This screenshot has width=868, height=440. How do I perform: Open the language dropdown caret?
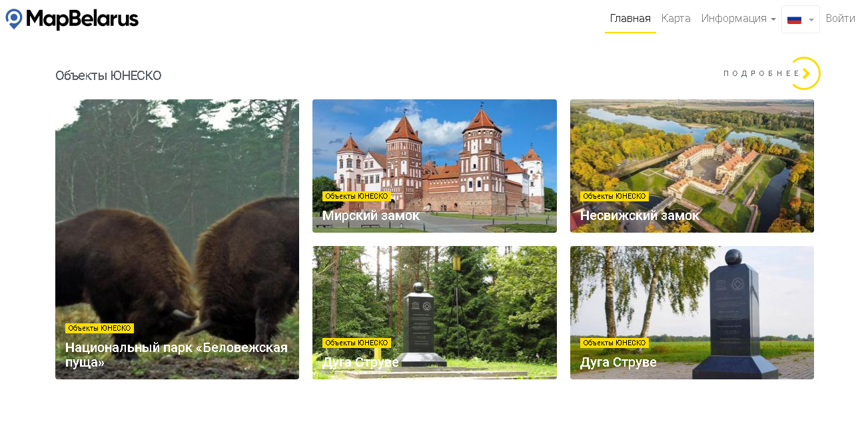[x=811, y=20]
